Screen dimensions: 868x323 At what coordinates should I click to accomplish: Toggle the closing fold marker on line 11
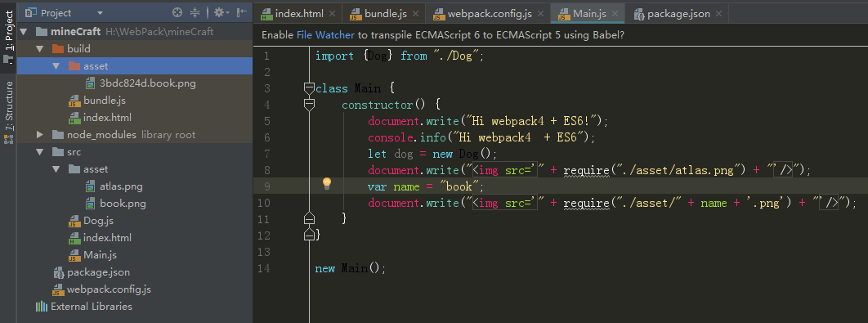pyautogui.click(x=310, y=219)
